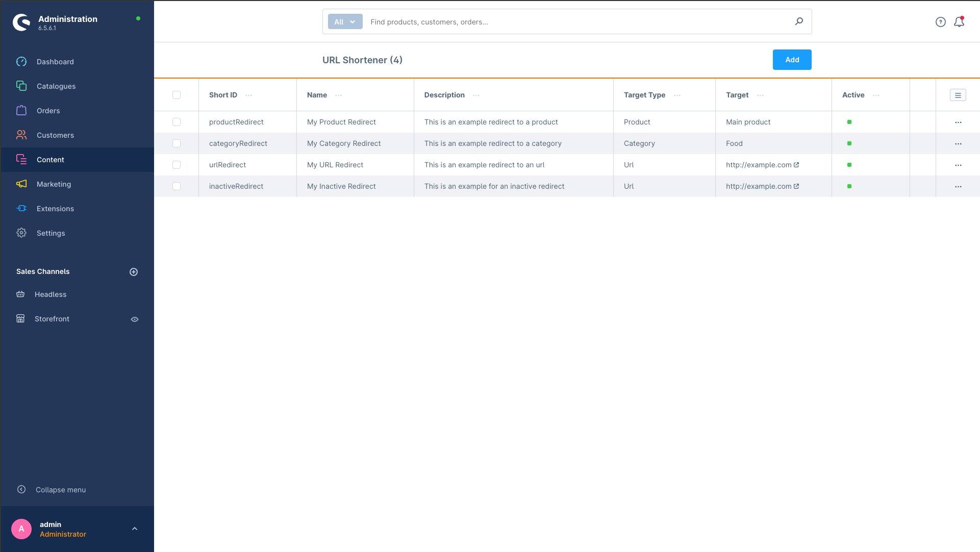Click "Main product" target cell
Screen dimensions: 980x552
(x=748, y=122)
